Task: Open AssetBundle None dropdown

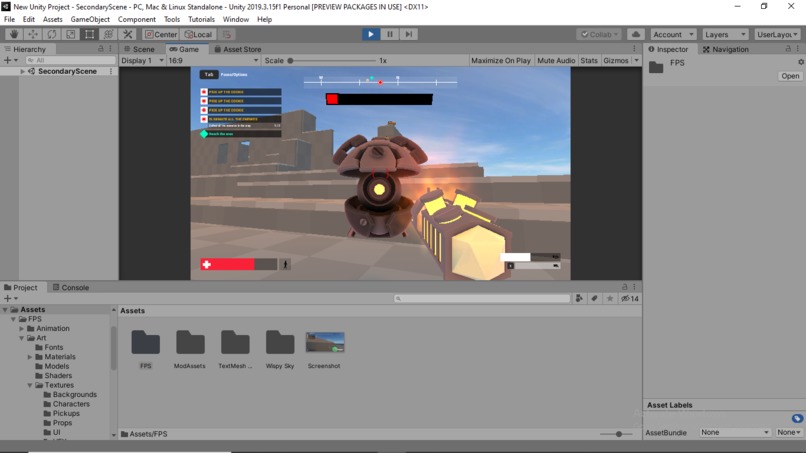Action: click(x=735, y=432)
